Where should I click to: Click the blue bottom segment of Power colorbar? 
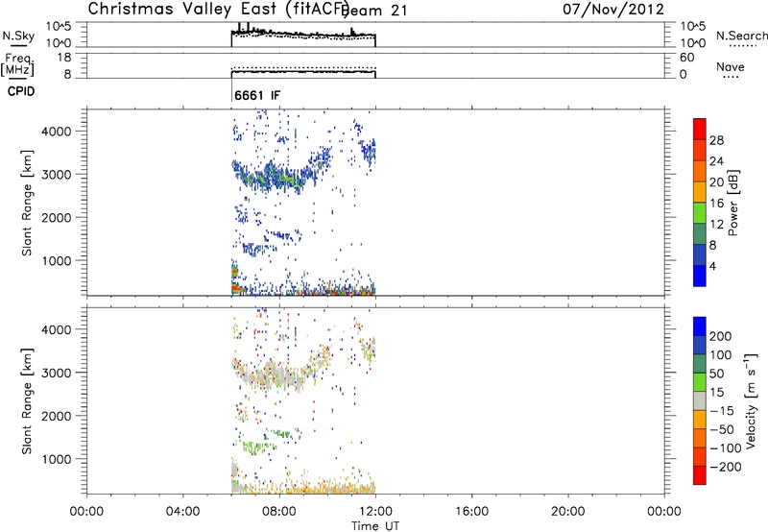(700, 276)
